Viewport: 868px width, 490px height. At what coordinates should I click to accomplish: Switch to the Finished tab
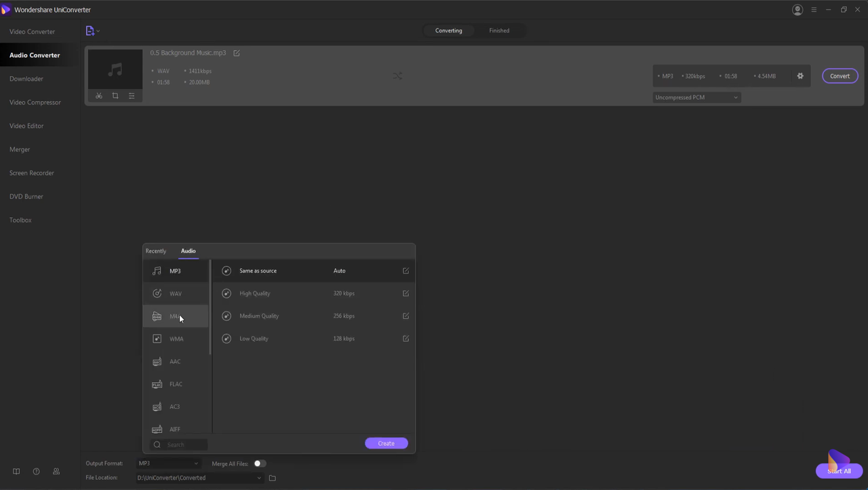click(x=499, y=30)
